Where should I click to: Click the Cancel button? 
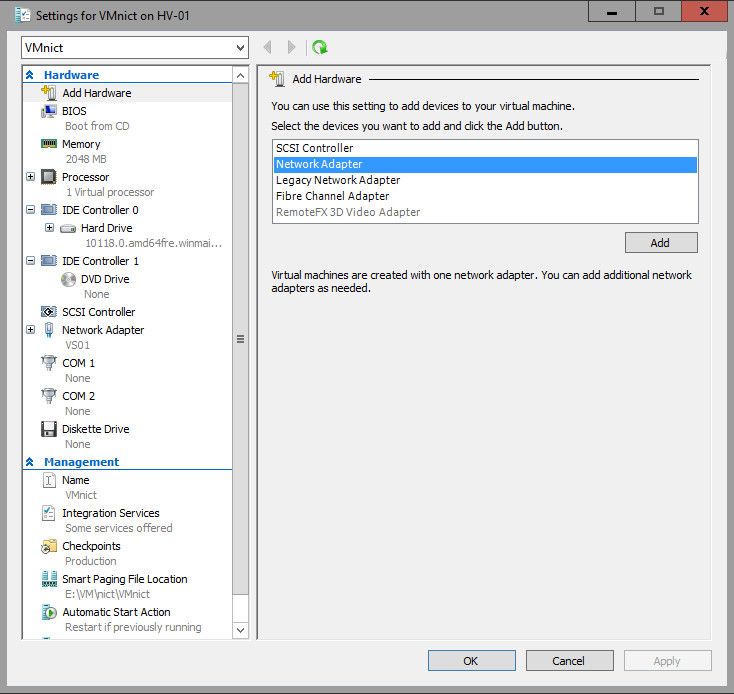569,661
